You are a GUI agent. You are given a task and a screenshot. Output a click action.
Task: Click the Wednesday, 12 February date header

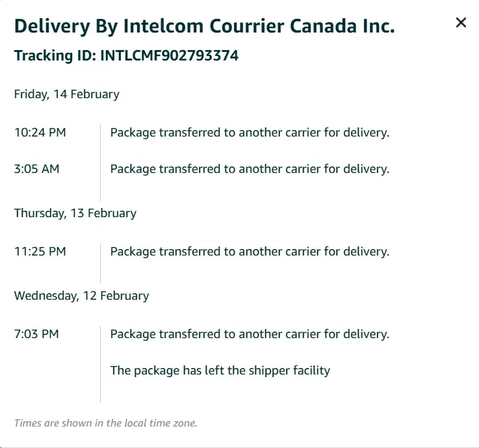82,296
